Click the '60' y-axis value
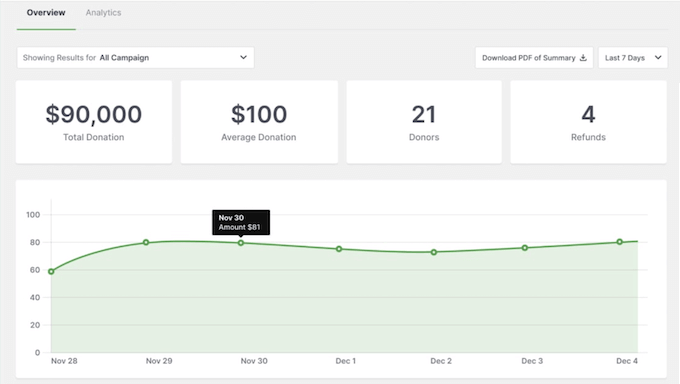680x384 pixels. click(x=35, y=270)
